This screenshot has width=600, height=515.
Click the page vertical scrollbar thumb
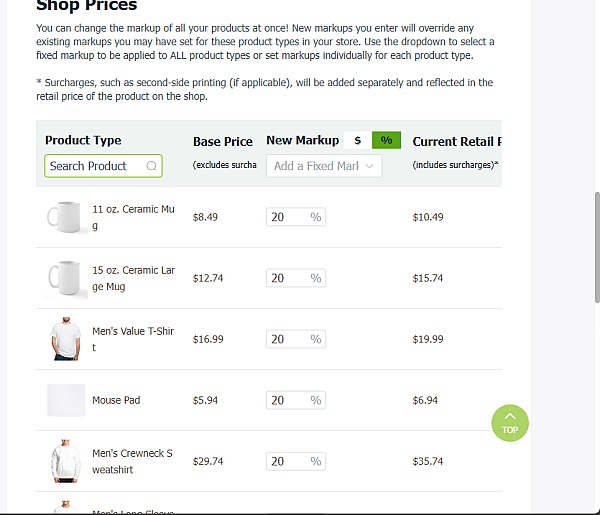click(597, 248)
